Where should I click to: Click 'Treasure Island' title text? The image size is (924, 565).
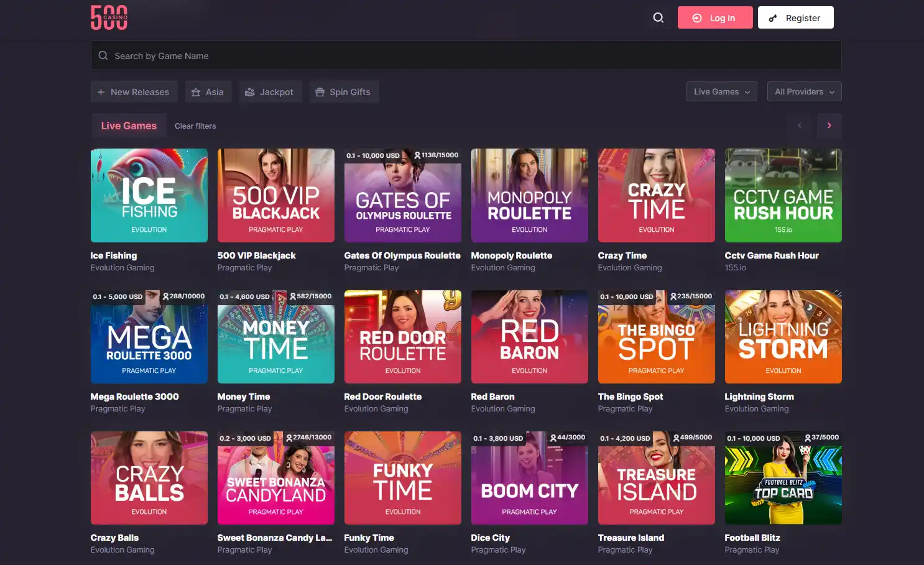click(x=631, y=538)
